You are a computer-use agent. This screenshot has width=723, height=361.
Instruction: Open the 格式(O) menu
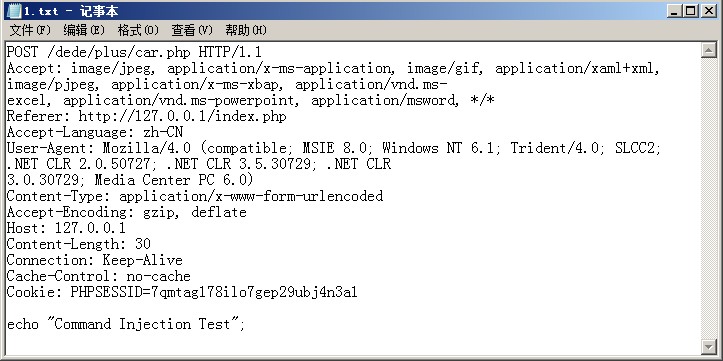pyautogui.click(x=138, y=30)
